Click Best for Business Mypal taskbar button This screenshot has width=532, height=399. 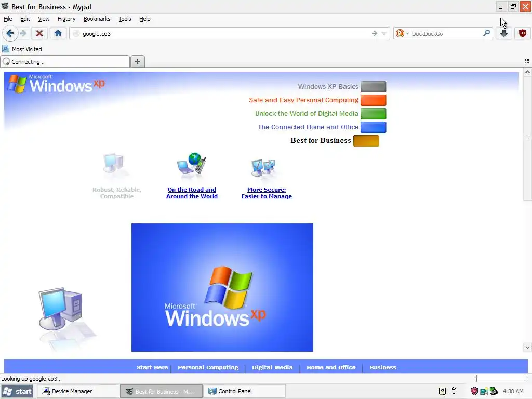[x=161, y=391]
